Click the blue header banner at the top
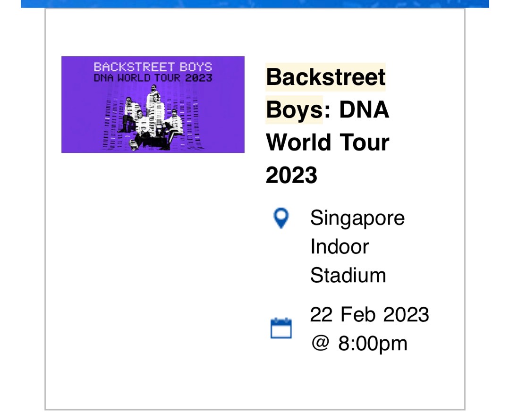 (255, 4)
